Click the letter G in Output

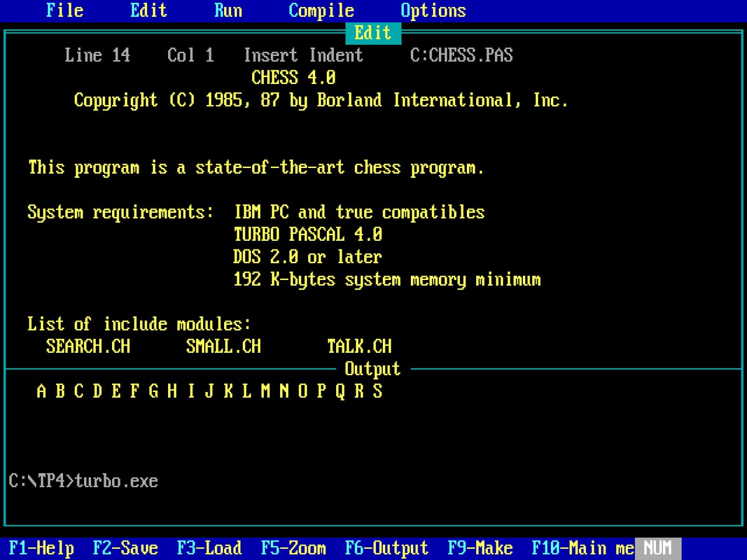tap(154, 391)
